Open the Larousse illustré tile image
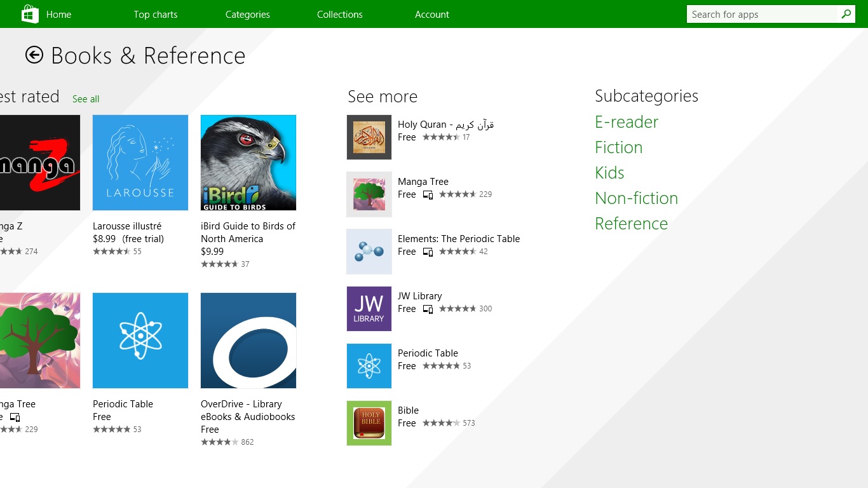868x488 pixels. (140, 163)
